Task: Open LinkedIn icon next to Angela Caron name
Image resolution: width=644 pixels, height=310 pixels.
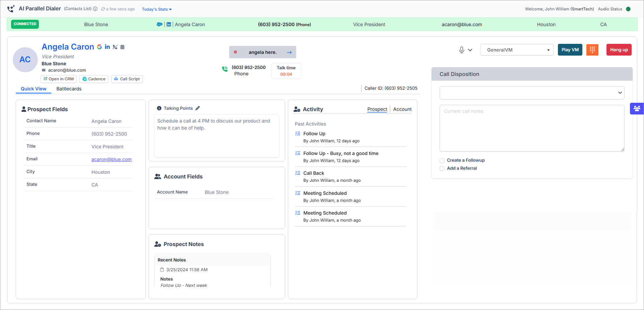Action: point(107,47)
